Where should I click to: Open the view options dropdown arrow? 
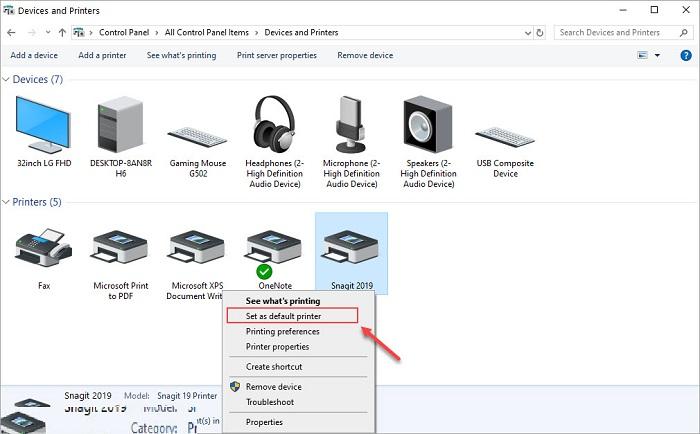tap(657, 55)
